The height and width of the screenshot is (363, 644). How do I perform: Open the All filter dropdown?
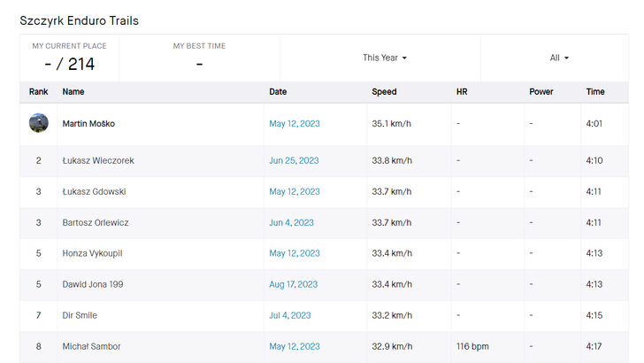pos(559,58)
